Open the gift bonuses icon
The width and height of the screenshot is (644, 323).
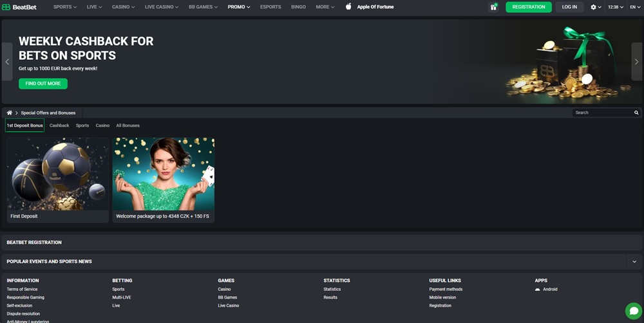[493, 7]
